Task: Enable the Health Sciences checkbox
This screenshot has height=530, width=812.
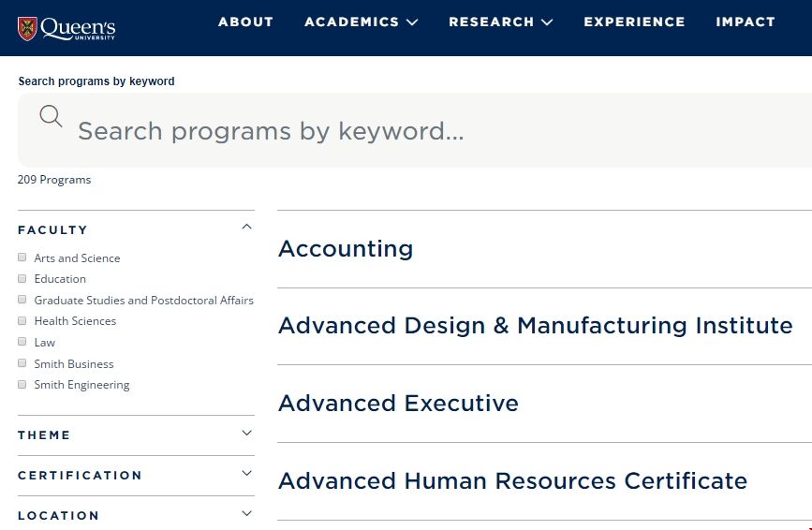Action: click(x=22, y=321)
